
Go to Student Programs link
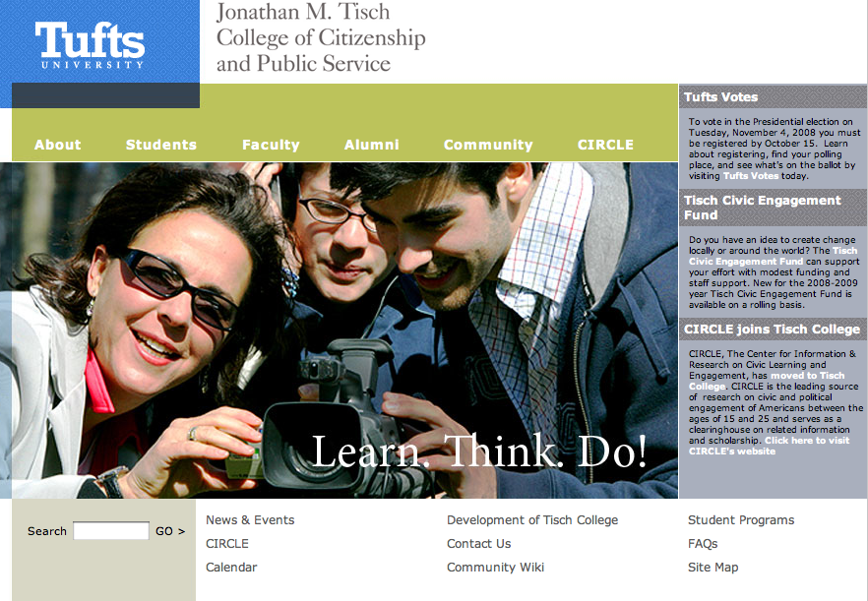click(741, 520)
